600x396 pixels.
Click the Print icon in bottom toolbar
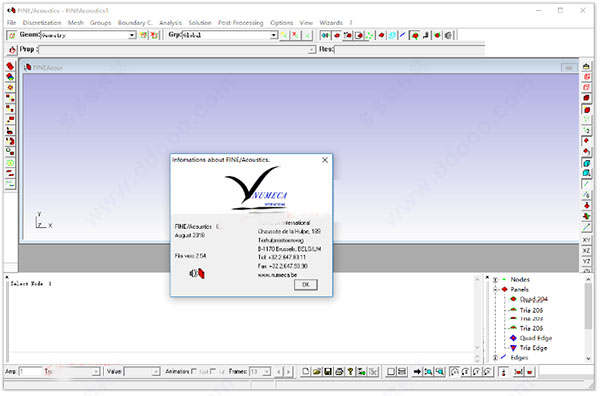coord(339,372)
